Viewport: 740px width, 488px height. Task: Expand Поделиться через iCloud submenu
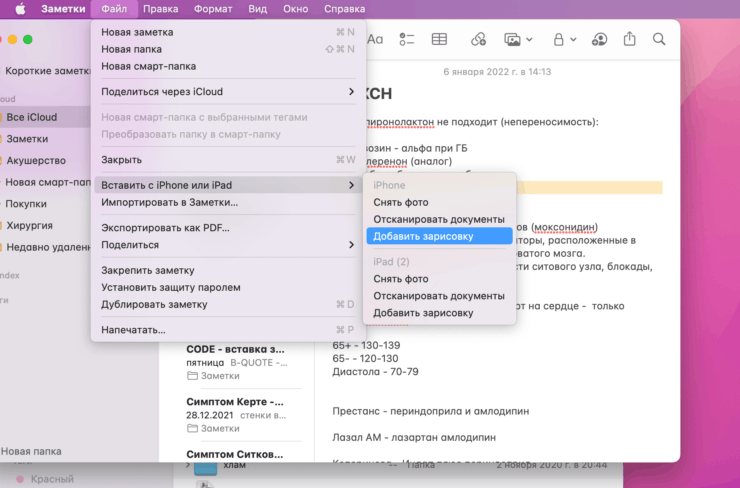(x=228, y=92)
